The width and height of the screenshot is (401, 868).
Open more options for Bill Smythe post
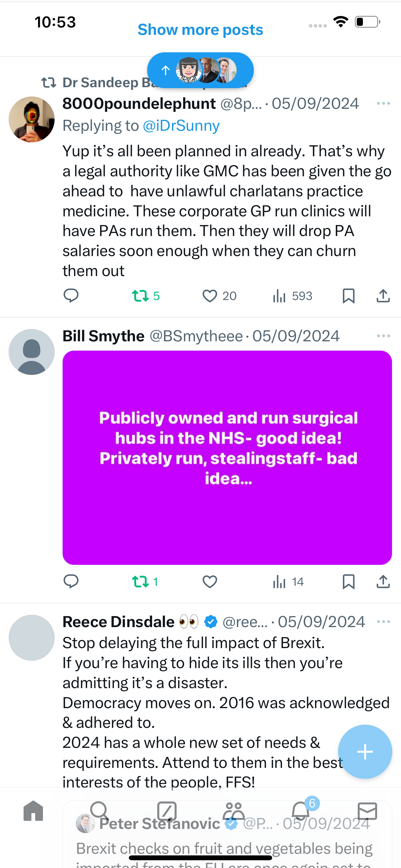point(384,336)
